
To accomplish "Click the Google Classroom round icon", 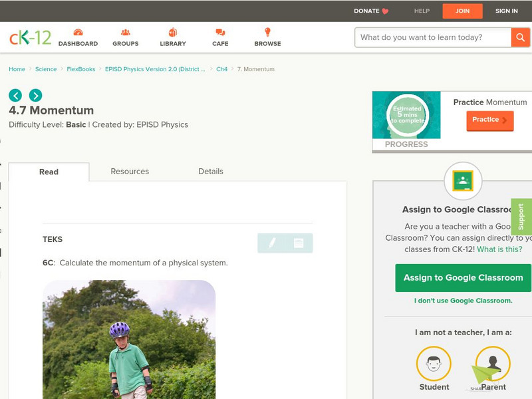I will [463, 181].
